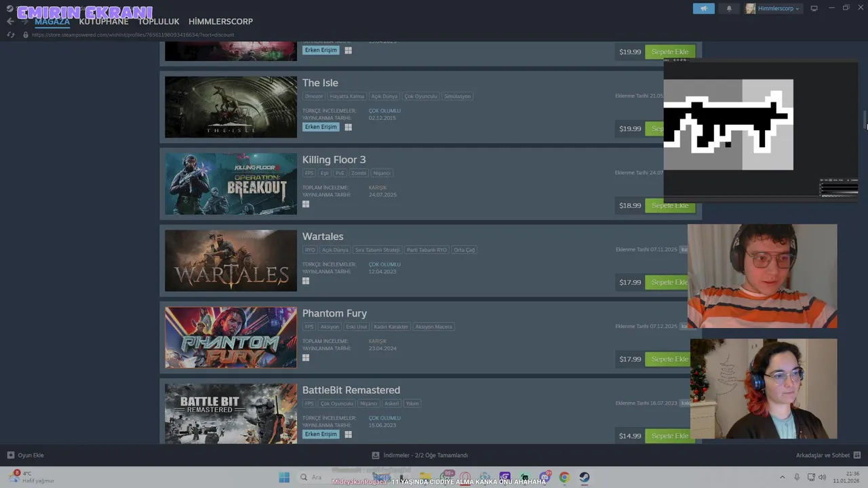
Task: Click Erken Erişim label on The Isle
Action: (x=321, y=127)
